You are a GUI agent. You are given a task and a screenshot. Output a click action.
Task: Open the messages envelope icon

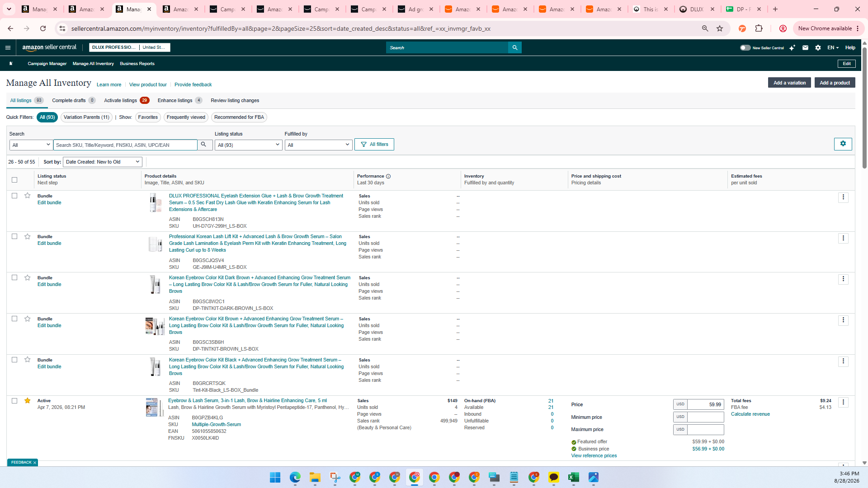pos(805,47)
